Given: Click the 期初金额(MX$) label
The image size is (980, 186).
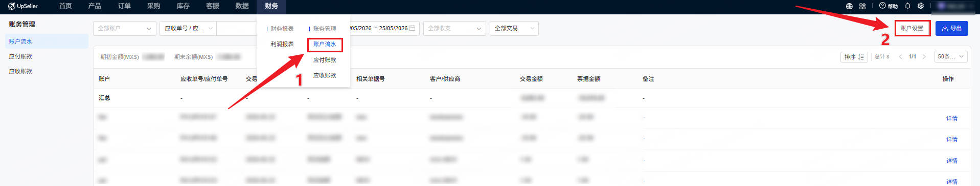Looking at the screenshot, I should click(x=120, y=57).
